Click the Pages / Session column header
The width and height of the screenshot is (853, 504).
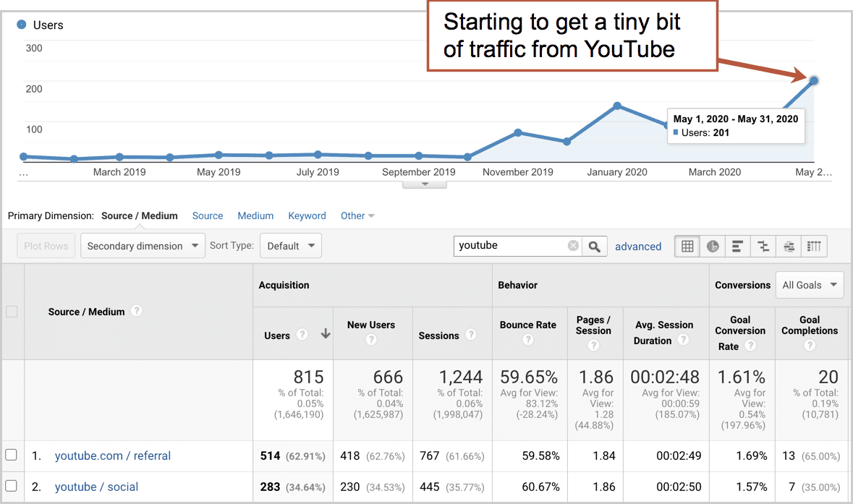coord(593,325)
